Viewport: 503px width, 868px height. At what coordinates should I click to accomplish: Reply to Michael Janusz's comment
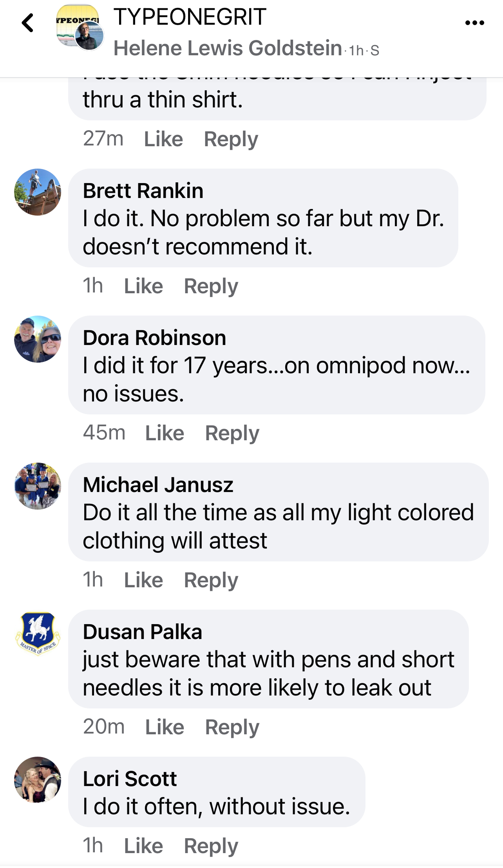[211, 580]
